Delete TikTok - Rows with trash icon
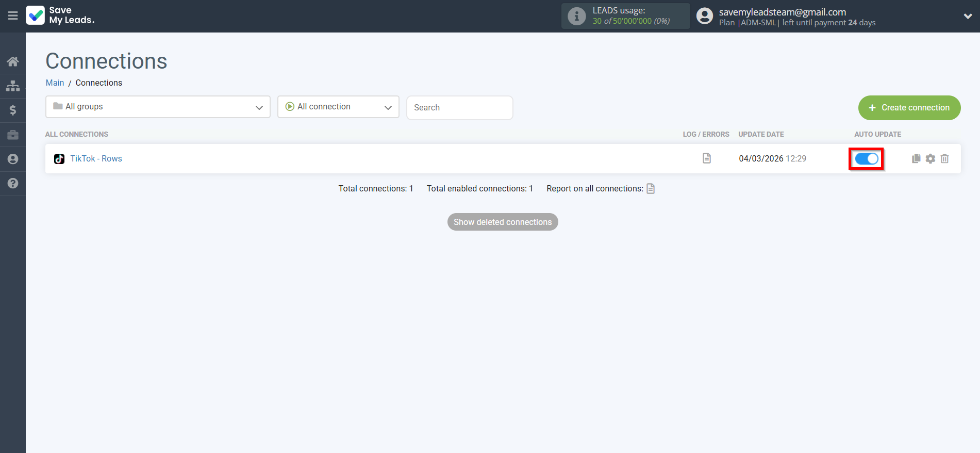Viewport: 980px width, 453px height. click(944, 158)
